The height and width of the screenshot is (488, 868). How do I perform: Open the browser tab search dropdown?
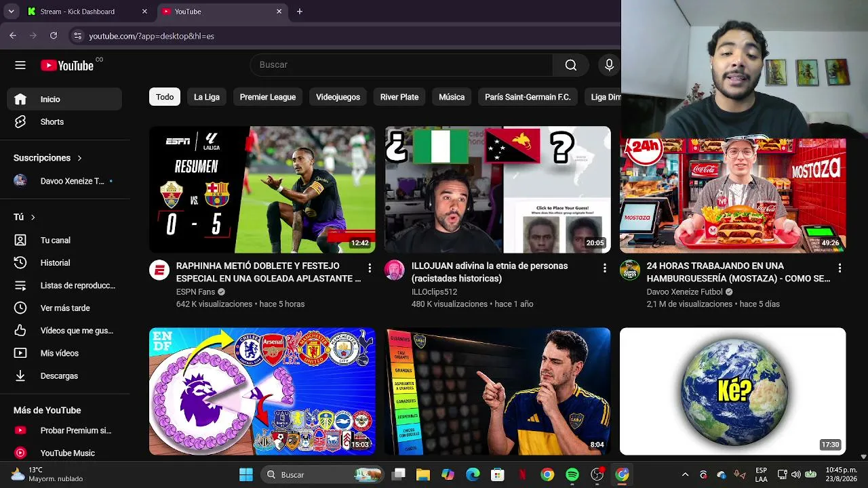[11, 12]
